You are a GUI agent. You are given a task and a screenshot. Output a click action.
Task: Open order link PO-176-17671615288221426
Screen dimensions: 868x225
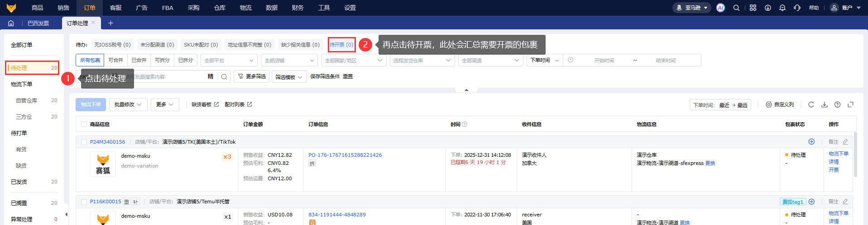point(345,155)
